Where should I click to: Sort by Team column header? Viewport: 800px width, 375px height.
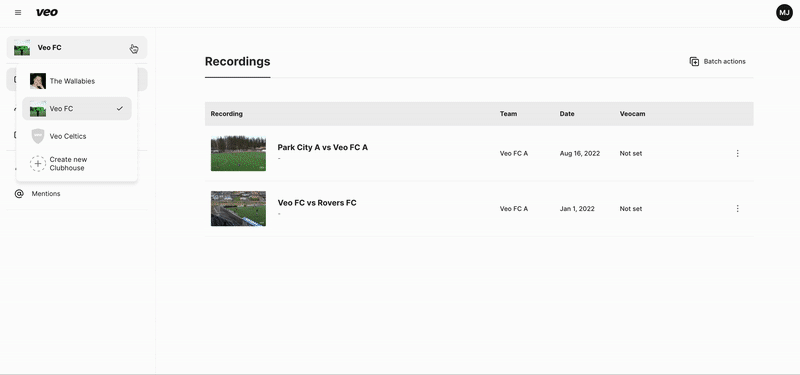point(508,114)
